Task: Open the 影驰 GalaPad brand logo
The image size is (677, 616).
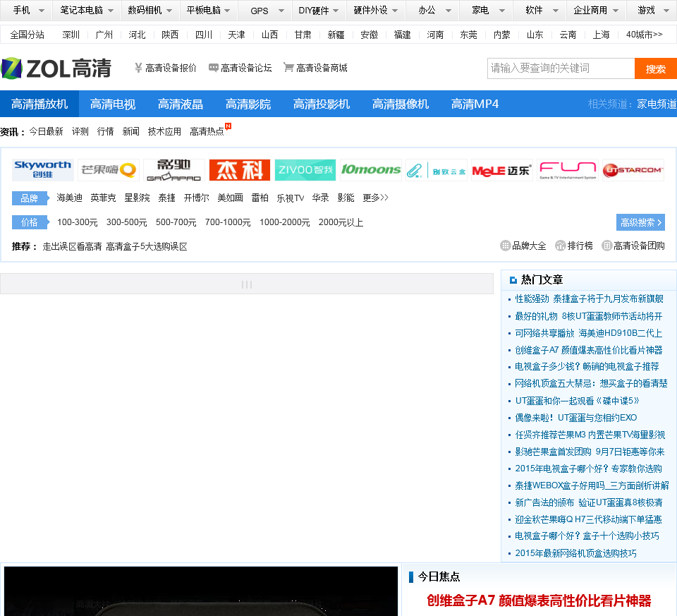Action: pyautogui.click(x=174, y=170)
